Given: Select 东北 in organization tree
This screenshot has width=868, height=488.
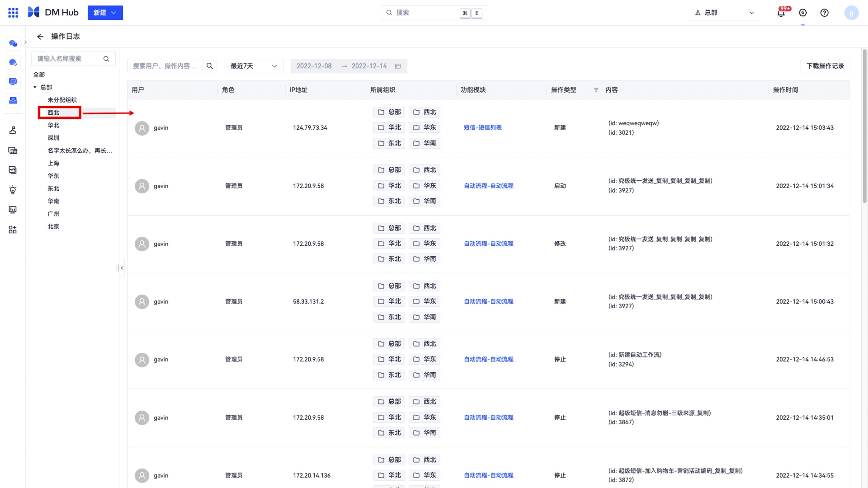Looking at the screenshot, I should 53,188.
